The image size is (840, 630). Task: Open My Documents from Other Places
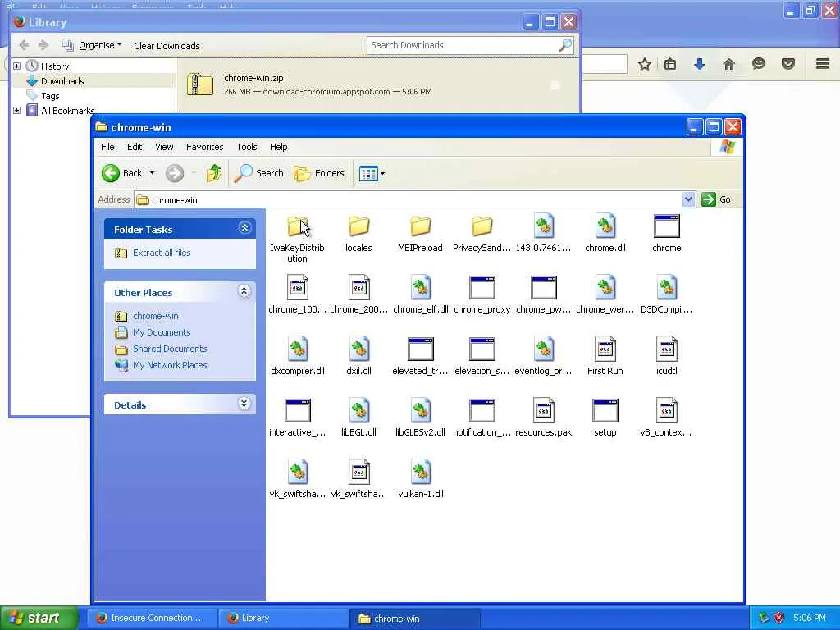click(162, 332)
